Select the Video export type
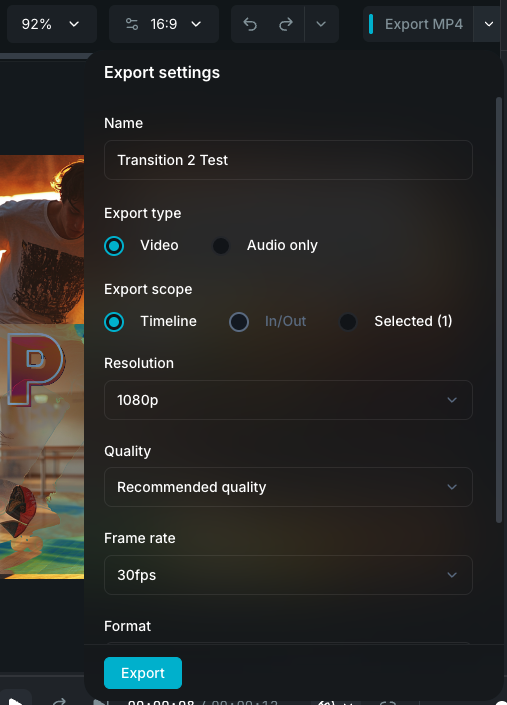The width and height of the screenshot is (507, 705). [114, 246]
